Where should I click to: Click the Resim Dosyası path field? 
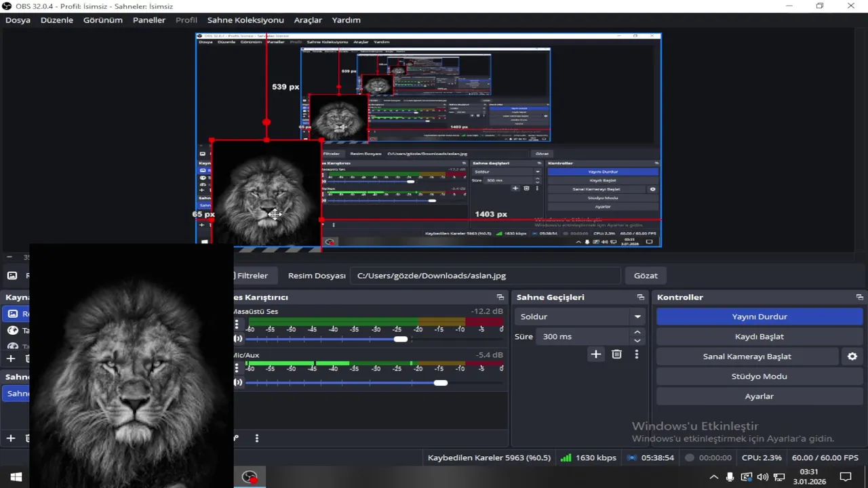(486, 276)
